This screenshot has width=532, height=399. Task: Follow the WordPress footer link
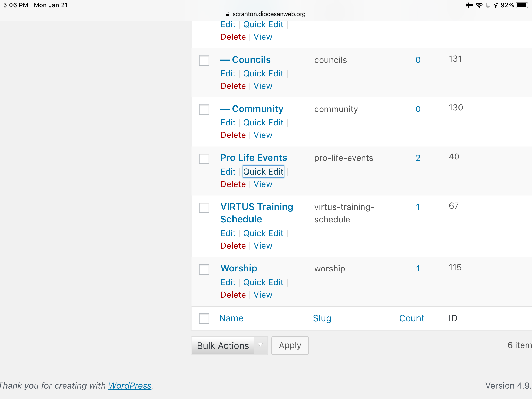(x=130, y=385)
